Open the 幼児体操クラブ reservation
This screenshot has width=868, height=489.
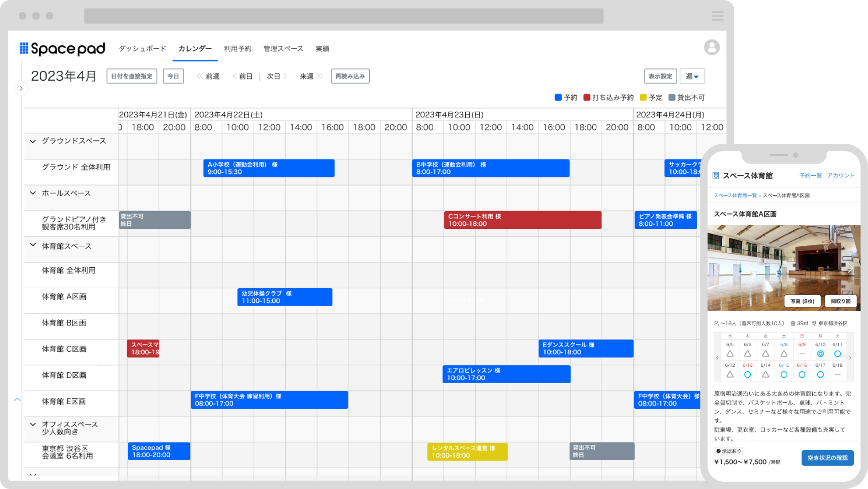coord(285,297)
